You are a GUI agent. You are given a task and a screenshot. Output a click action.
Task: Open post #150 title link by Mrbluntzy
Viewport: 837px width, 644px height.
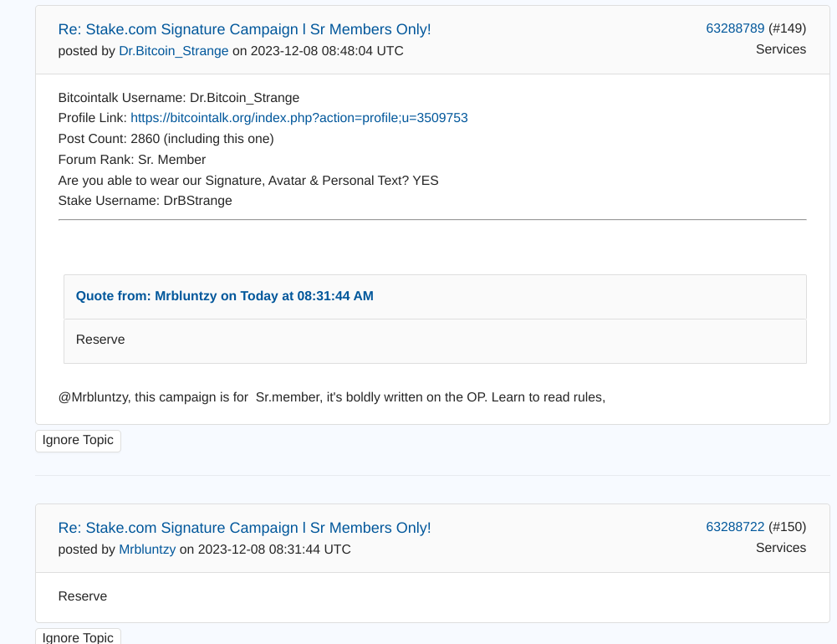tap(244, 528)
